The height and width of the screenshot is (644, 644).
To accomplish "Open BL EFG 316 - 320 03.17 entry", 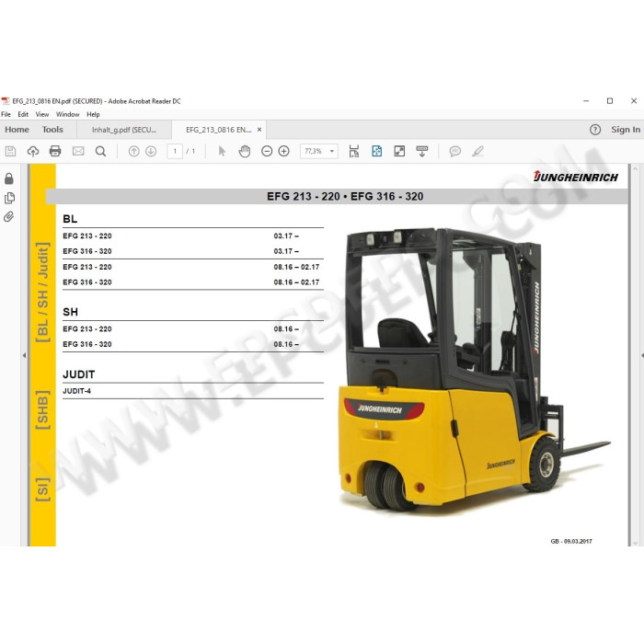I will click(x=193, y=251).
